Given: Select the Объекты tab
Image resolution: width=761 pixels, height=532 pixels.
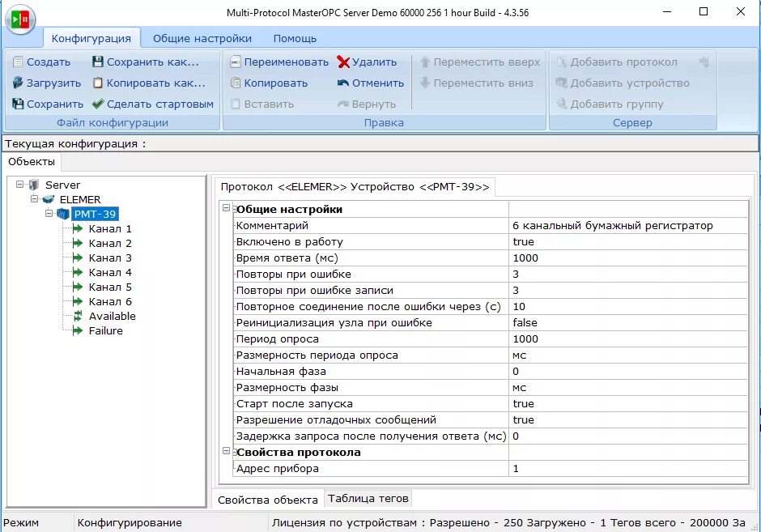Looking at the screenshot, I should coord(32,162).
